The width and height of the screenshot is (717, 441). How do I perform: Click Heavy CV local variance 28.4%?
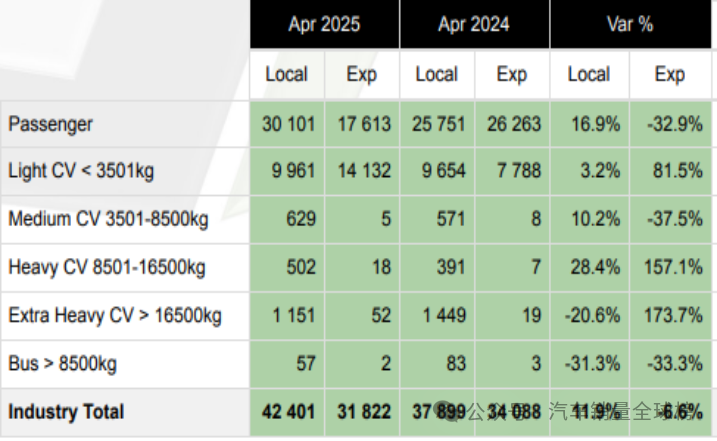[x=595, y=267]
